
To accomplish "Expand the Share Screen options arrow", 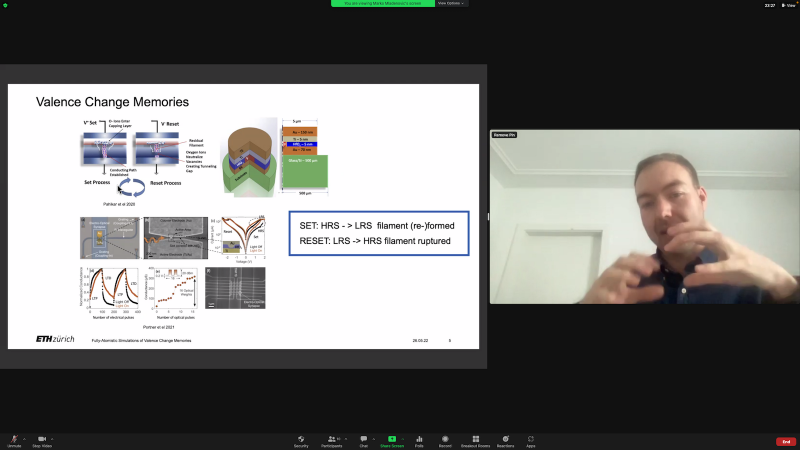I will click(403, 439).
